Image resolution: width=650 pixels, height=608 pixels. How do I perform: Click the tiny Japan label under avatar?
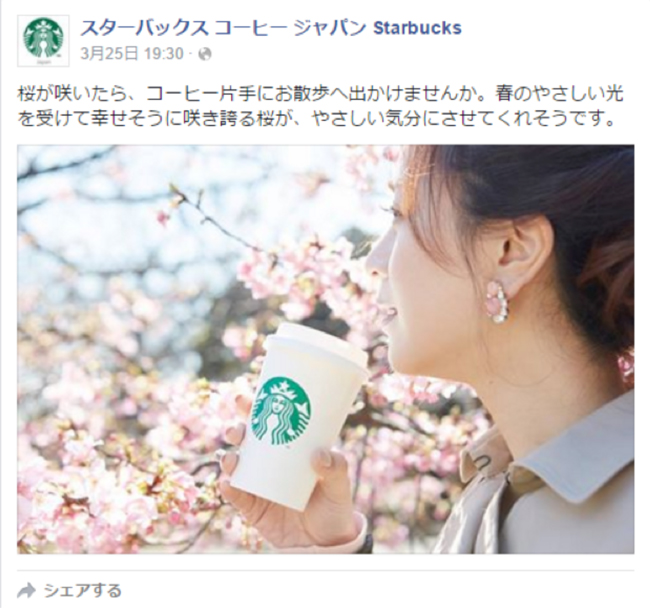[x=43, y=62]
